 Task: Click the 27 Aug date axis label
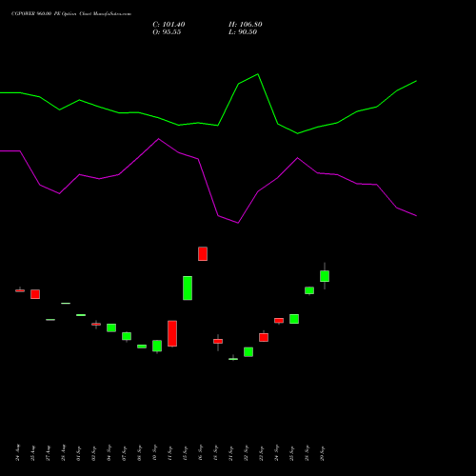(x=49, y=453)
